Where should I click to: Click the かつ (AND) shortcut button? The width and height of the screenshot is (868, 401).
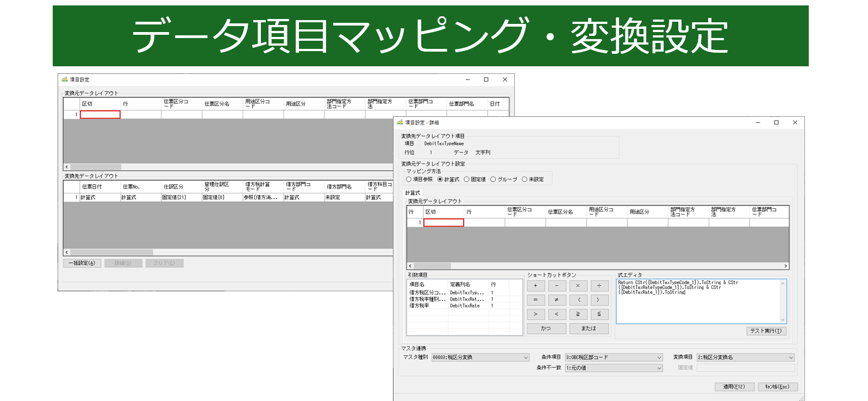546,329
